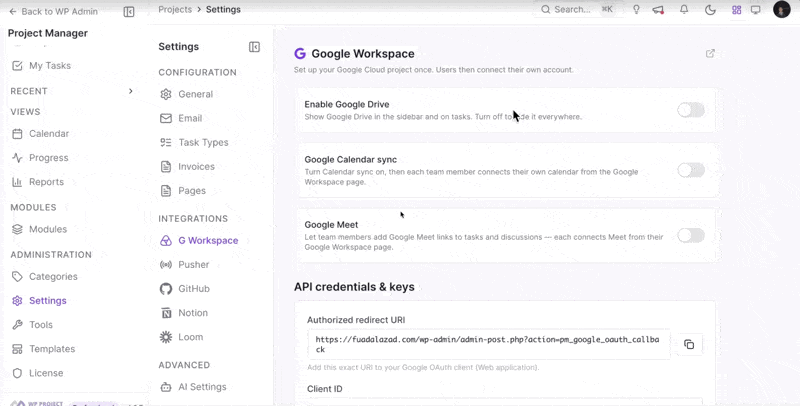Collapse the Project Manager sidebar icon
The image size is (800, 406).
pyautogui.click(x=129, y=11)
